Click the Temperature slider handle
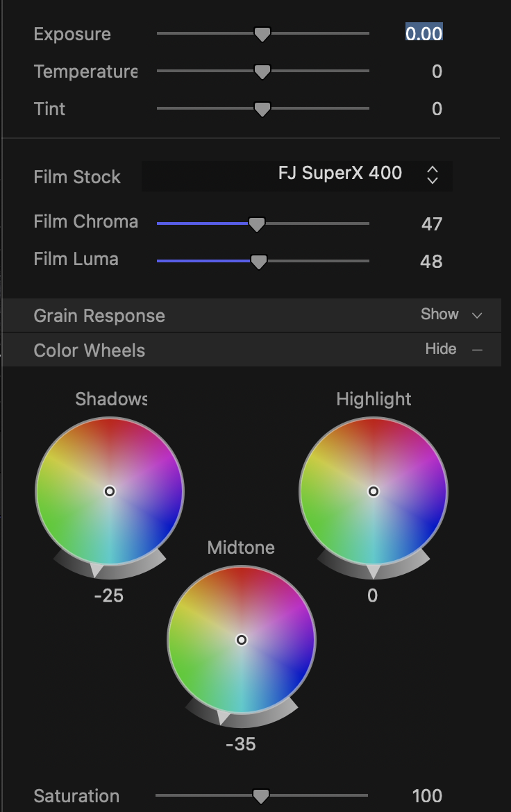This screenshot has height=812, width=511. (x=262, y=71)
